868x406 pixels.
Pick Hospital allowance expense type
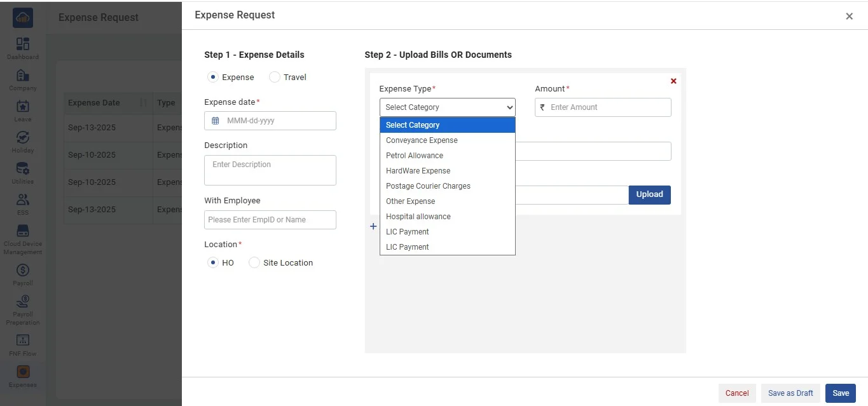tap(418, 217)
